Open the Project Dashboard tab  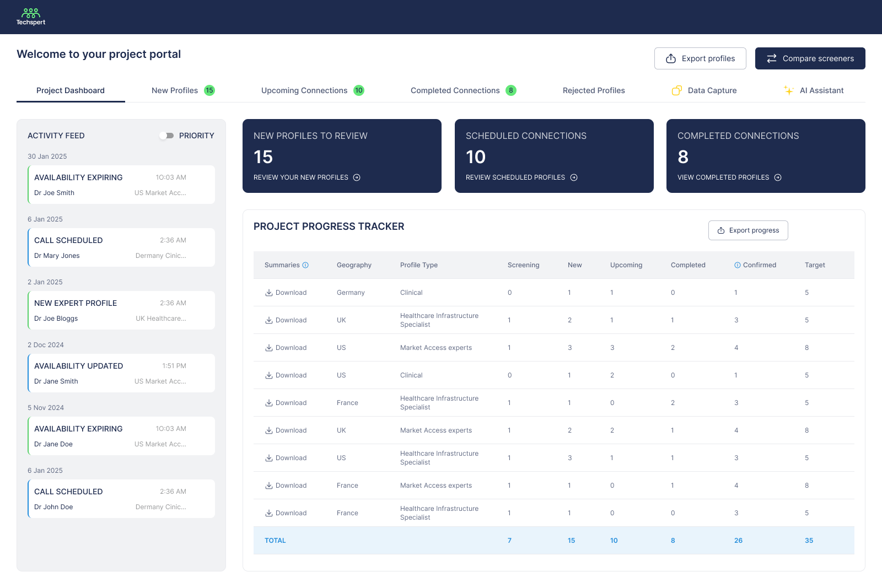71,90
